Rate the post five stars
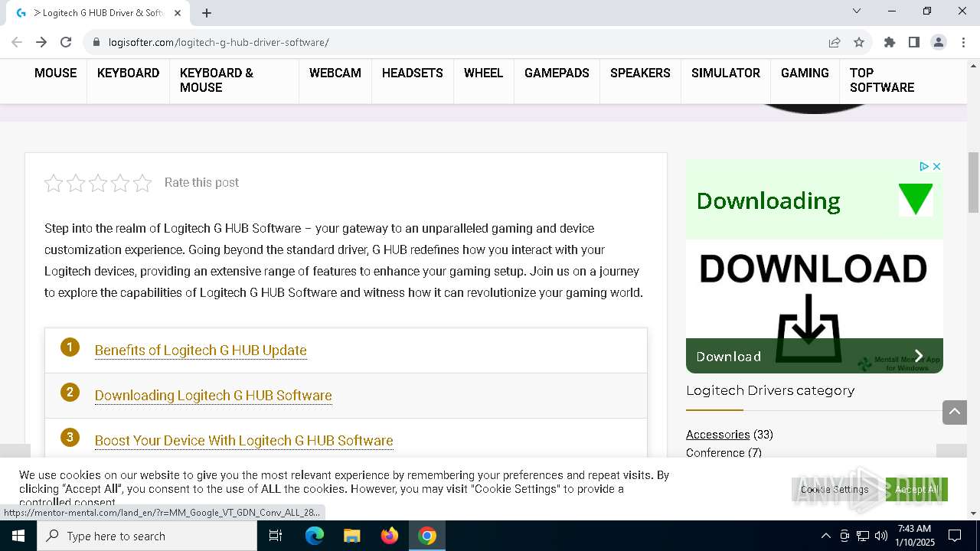The height and width of the screenshot is (551, 980). click(x=142, y=183)
